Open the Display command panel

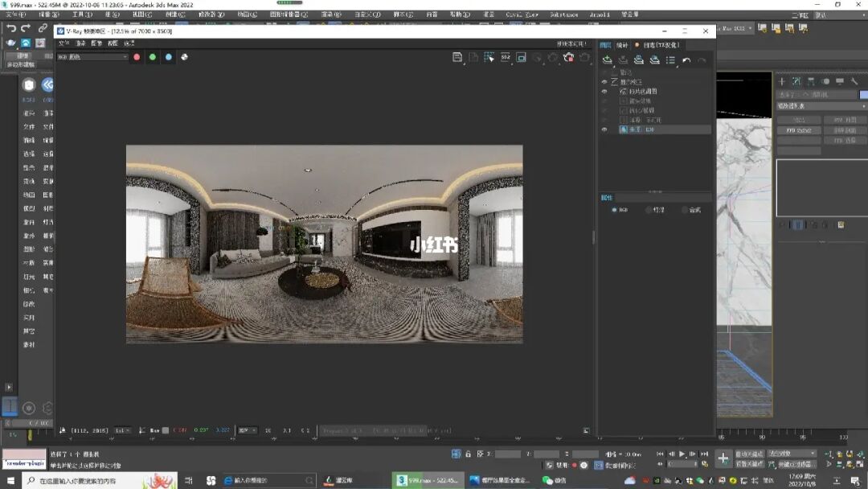pyautogui.click(x=840, y=81)
